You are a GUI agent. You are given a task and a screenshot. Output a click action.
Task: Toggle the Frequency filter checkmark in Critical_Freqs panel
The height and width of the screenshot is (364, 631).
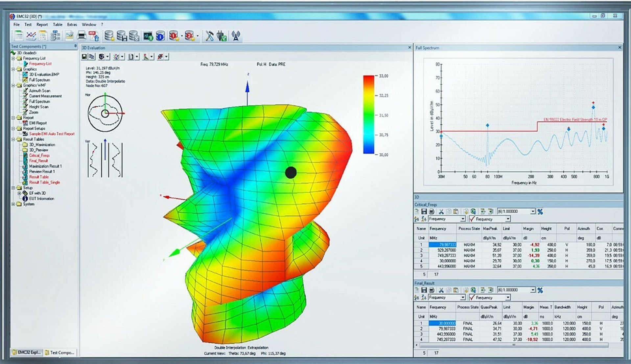[472, 219]
